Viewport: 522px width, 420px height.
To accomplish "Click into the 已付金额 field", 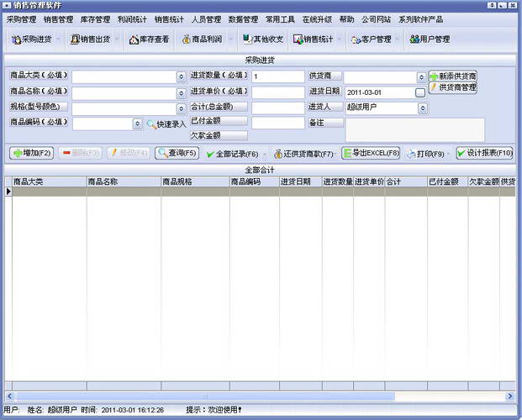I will [x=278, y=123].
